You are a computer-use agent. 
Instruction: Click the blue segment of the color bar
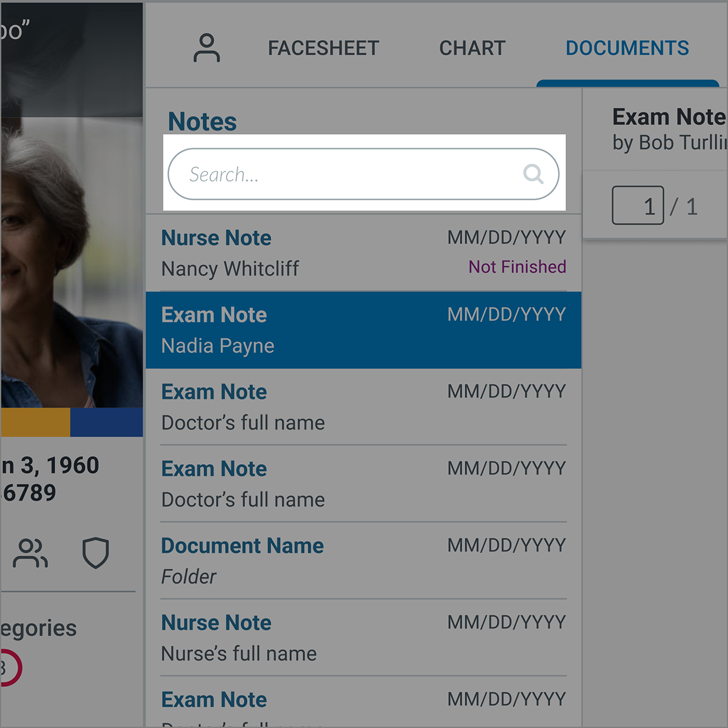pyautogui.click(x=107, y=422)
